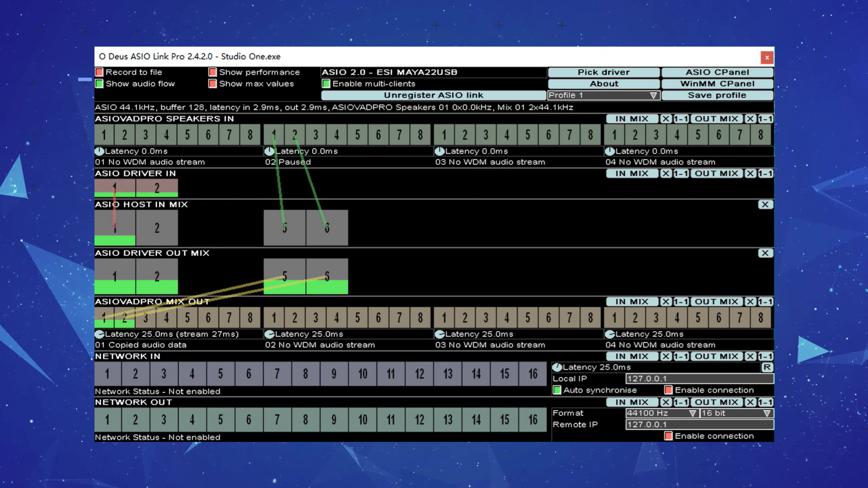Toggle Record to file checkbox
Screen dimensions: 868x488
pos(99,72)
